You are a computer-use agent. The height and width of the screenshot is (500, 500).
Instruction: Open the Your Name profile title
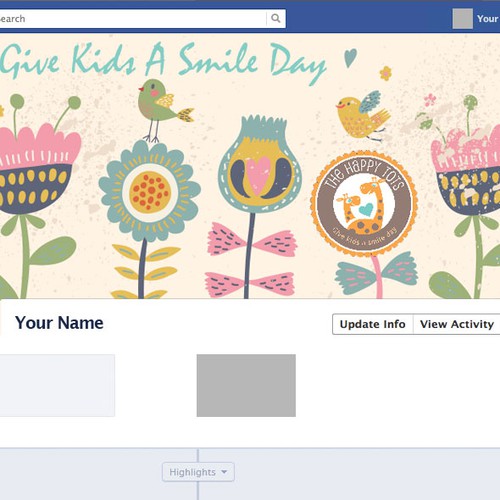click(59, 323)
